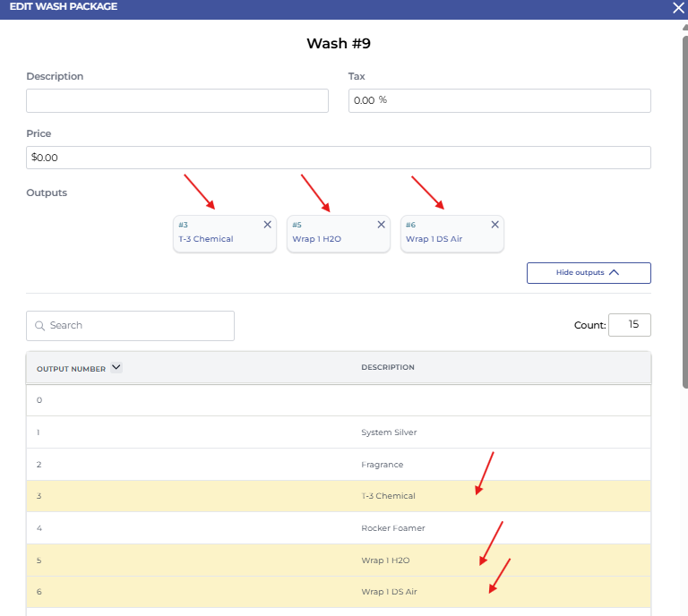The height and width of the screenshot is (616, 688).
Task: Select the Fragrance output row
Action: click(339, 465)
